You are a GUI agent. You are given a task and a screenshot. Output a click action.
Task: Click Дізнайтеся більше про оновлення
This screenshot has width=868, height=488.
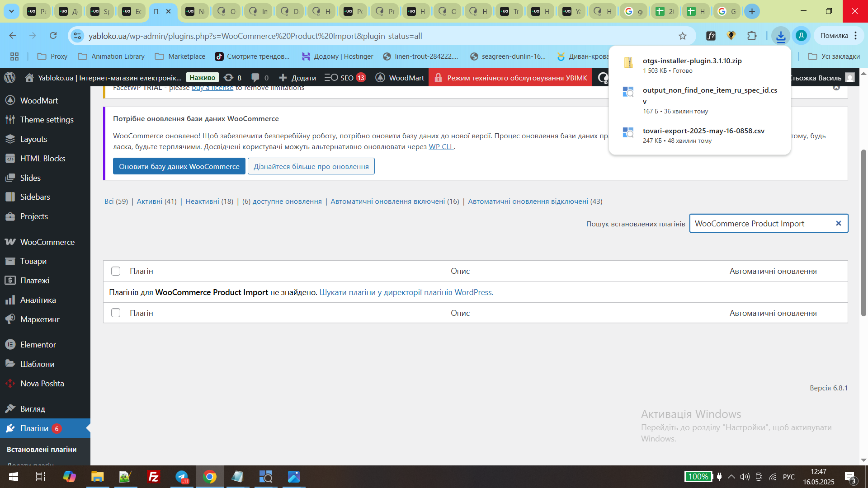pos(311,166)
